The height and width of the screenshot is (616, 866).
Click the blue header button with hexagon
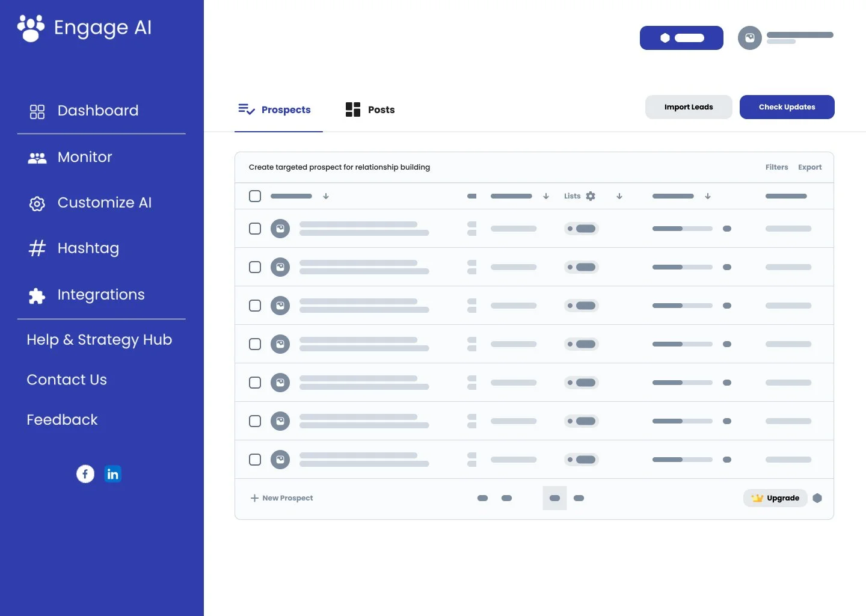pos(681,38)
